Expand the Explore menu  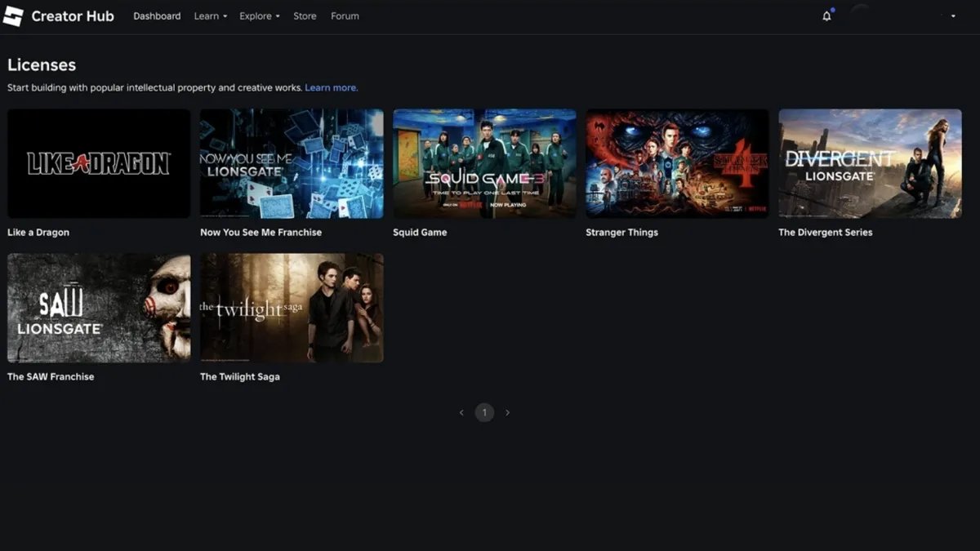click(260, 16)
